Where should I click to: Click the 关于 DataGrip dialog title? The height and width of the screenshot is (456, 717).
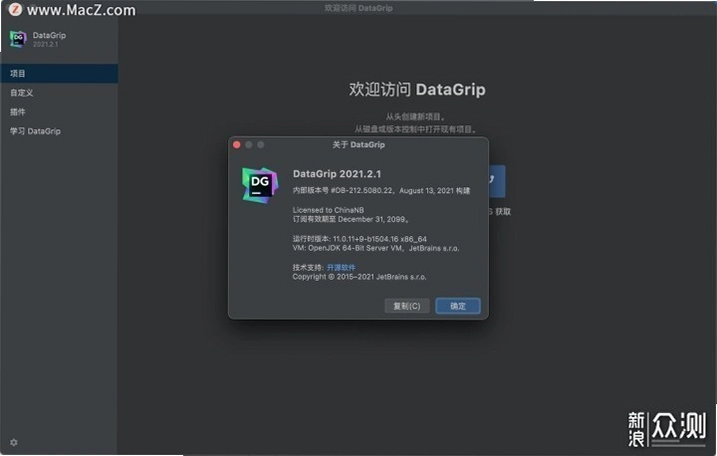[358, 145]
